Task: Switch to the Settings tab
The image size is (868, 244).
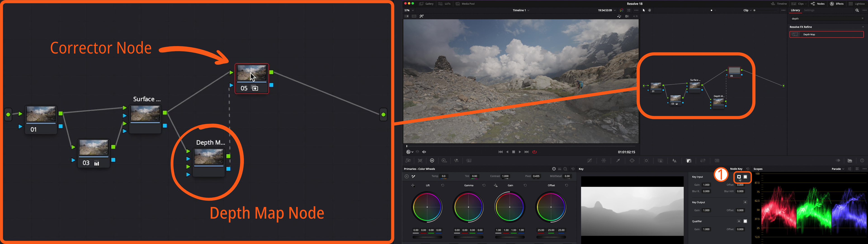Action: pos(809,10)
